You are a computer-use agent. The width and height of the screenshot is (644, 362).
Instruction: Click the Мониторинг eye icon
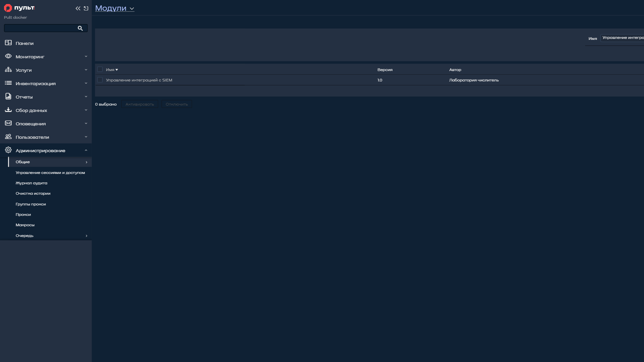click(8, 56)
